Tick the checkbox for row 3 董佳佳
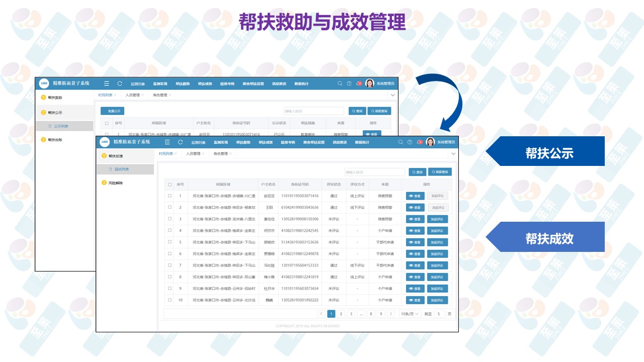 point(170,219)
